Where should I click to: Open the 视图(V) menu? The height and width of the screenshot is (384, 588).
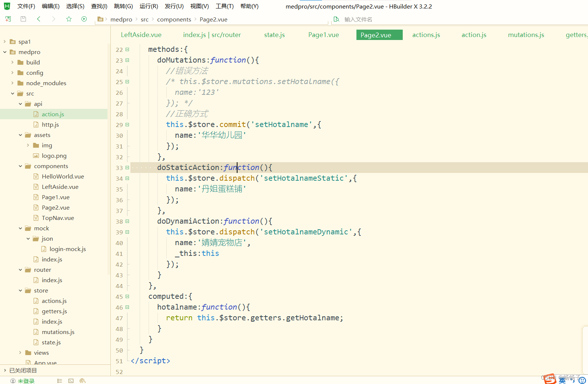click(x=200, y=6)
